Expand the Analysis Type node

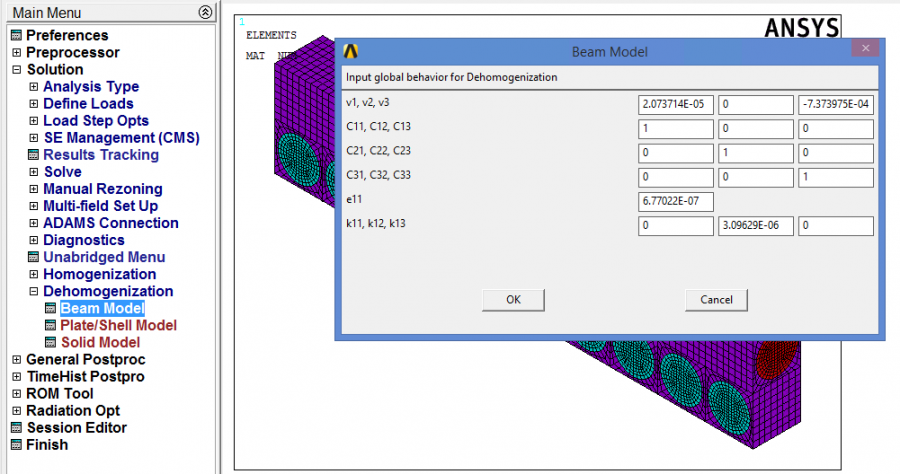(x=34, y=87)
